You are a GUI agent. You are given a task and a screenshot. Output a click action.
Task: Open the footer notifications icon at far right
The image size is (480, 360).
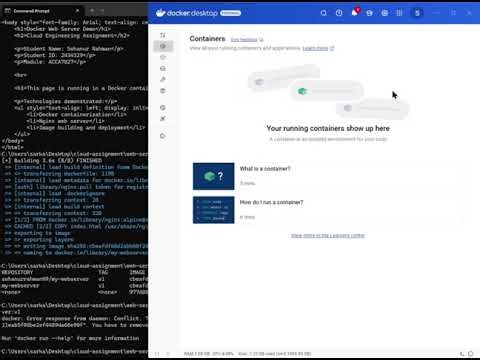tap(471, 354)
